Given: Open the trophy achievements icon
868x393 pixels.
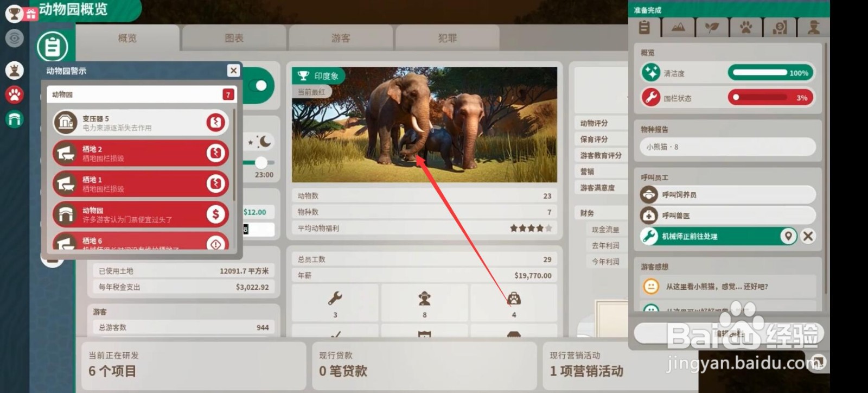Looking at the screenshot, I should pyautogui.click(x=14, y=14).
